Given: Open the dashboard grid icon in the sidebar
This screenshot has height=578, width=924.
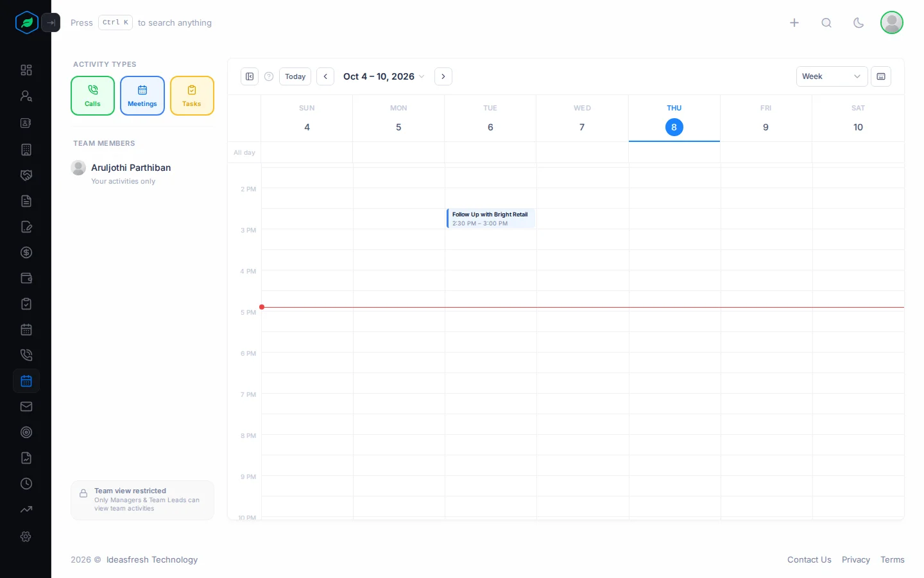Looking at the screenshot, I should 26,70.
